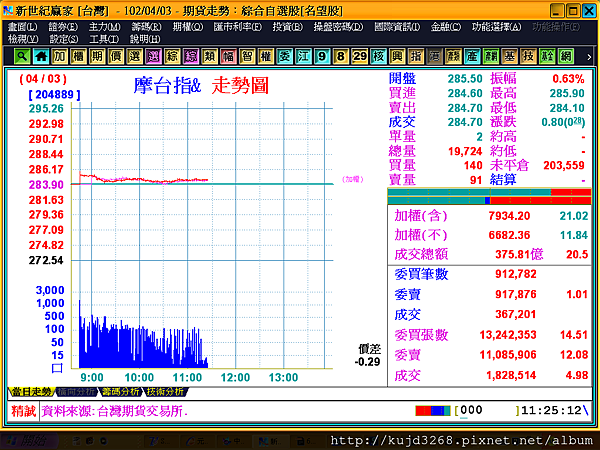This screenshot has width=600, height=450.
Task: Select the magenta 選 toolbar icon
Action: pyautogui.click(x=153, y=57)
